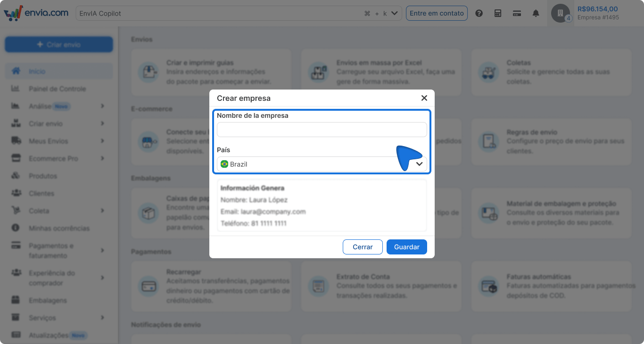
Task: Go to Clientes in the sidebar
Action: coord(41,194)
